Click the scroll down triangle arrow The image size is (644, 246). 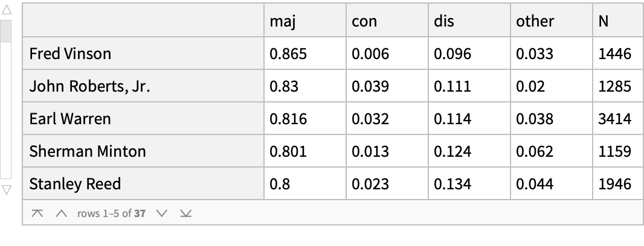click(x=6, y=191)
